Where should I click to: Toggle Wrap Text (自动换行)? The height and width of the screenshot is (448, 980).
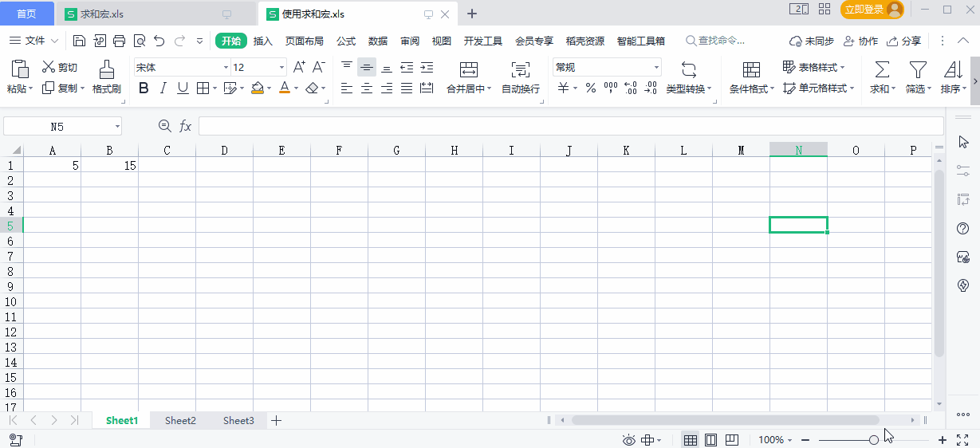pyautogui.click(x=520, y=69)
